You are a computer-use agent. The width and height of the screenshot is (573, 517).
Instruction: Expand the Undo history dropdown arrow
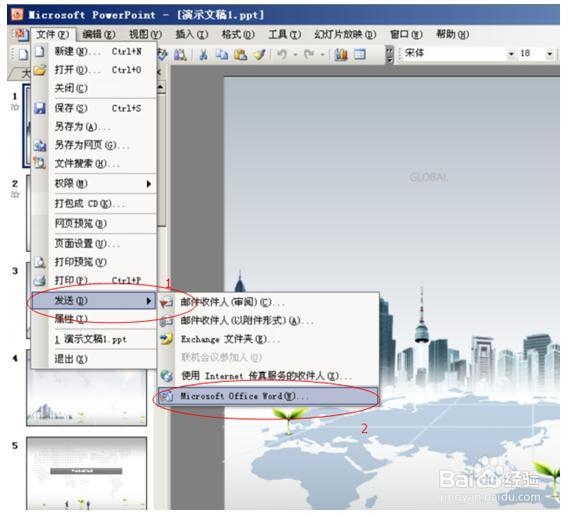click(x=295, y=55)
